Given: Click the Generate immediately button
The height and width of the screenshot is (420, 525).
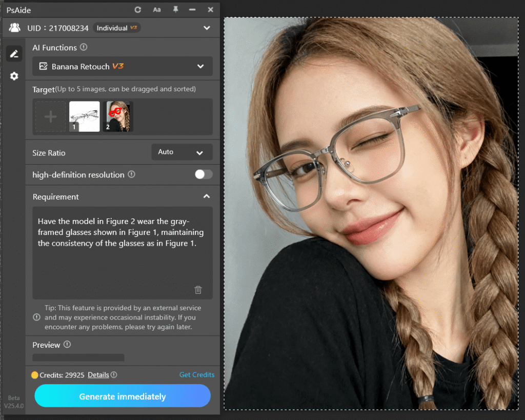Looking at the screenshot, I should [123, 396].
